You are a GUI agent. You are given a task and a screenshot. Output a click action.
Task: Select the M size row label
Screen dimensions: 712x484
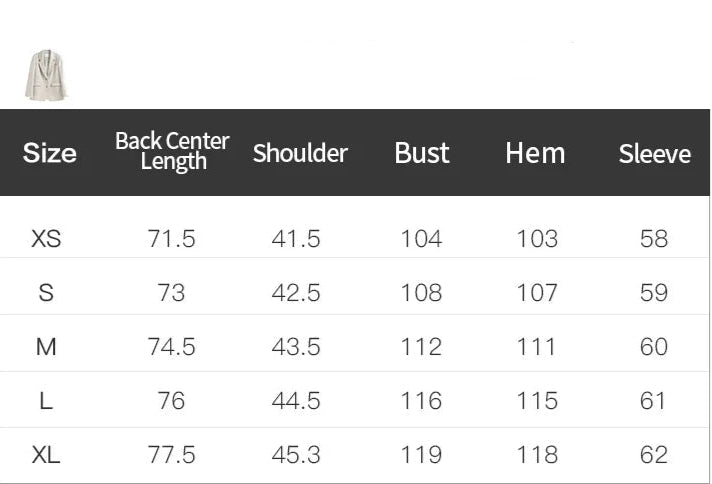pos(46,347)
